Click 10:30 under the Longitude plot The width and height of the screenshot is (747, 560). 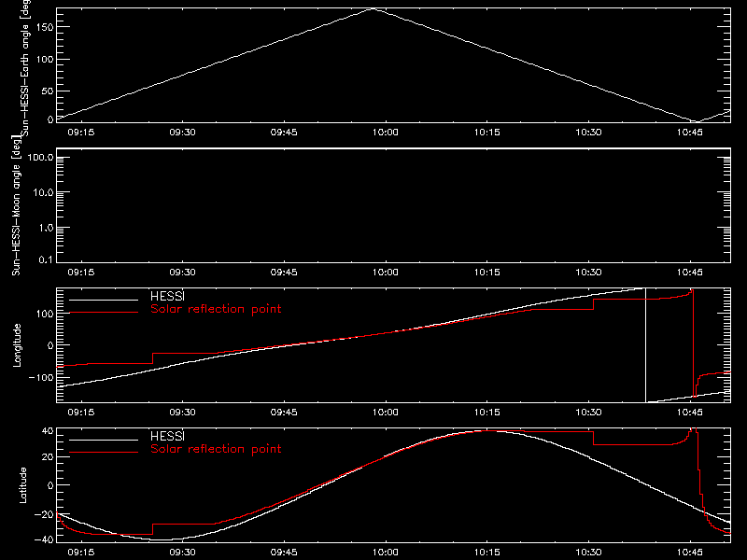click(x=588, y=412)
